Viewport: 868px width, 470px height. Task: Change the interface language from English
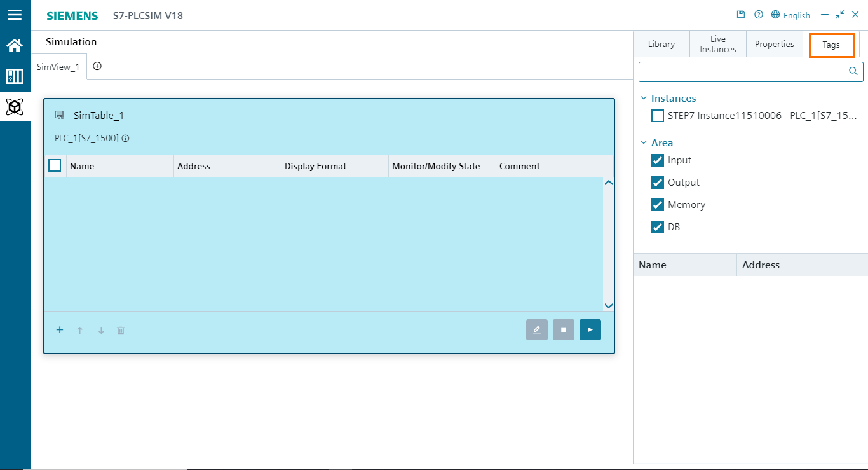point(790,14)
